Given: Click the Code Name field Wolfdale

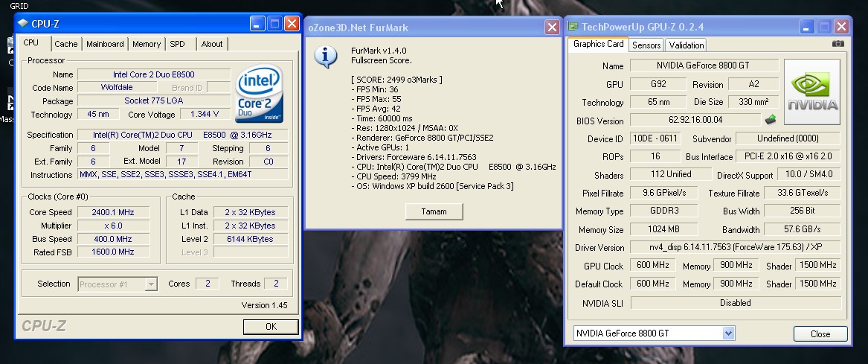Looking at the screenshot, I should click(118, 88).
